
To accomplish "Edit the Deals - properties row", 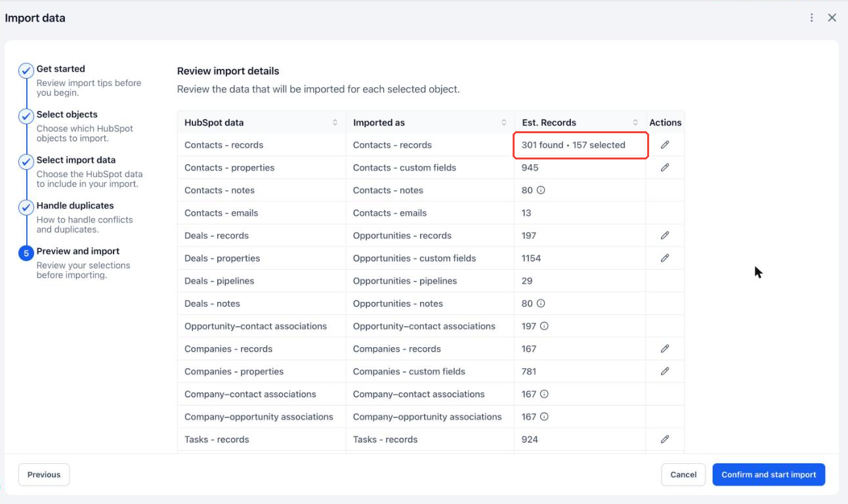I will coord(665,258).
